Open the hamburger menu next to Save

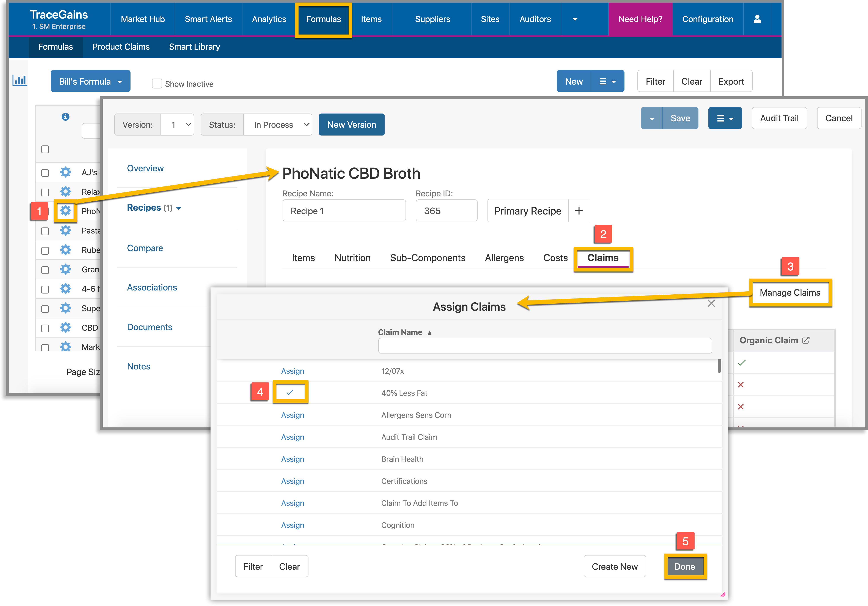pyautogui.click(x=725, y=118)
